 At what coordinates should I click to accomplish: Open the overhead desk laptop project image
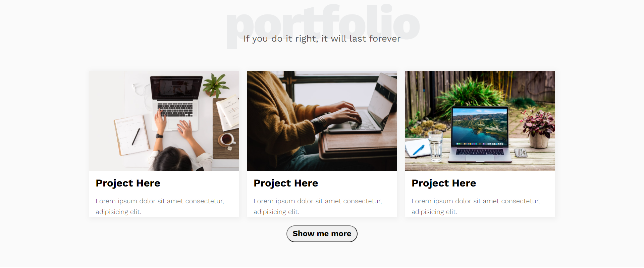tap(164, 121)
